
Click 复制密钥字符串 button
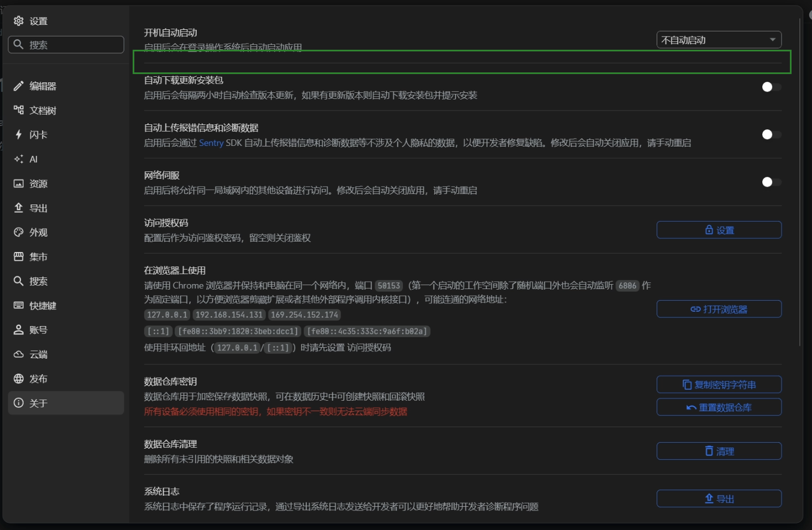pos(719,385)
